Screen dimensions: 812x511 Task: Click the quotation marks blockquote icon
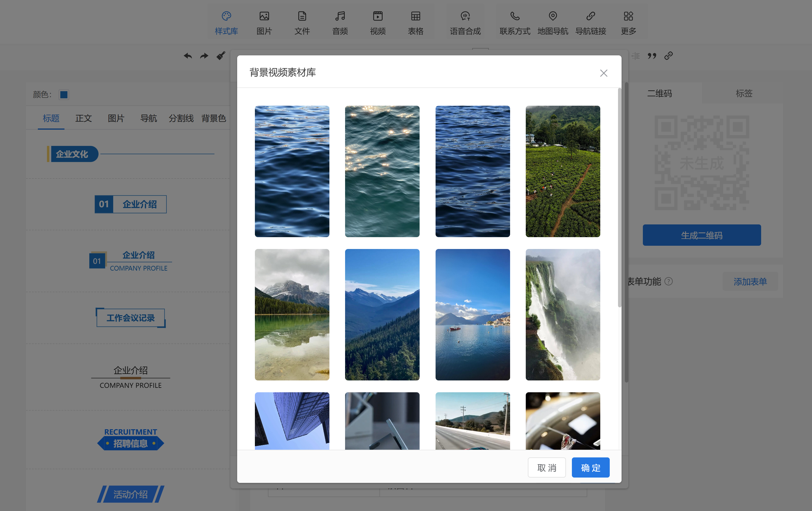(x=652, y=56)
